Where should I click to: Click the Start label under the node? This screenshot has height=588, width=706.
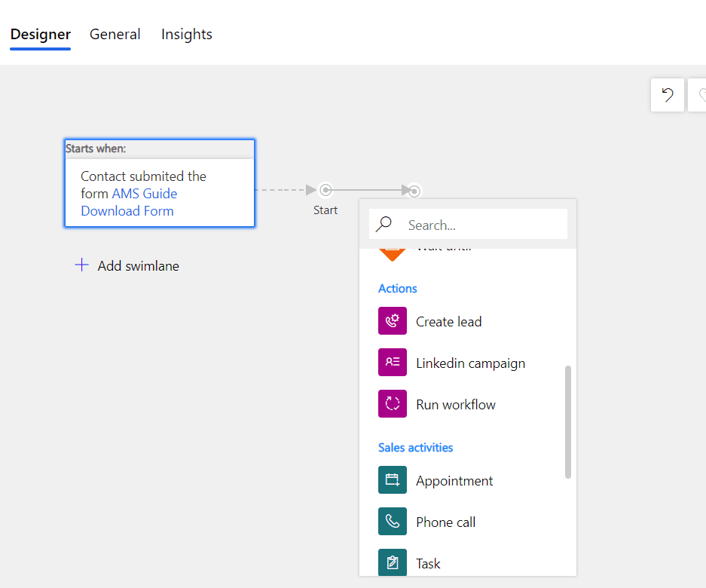[x=325, y=210]
